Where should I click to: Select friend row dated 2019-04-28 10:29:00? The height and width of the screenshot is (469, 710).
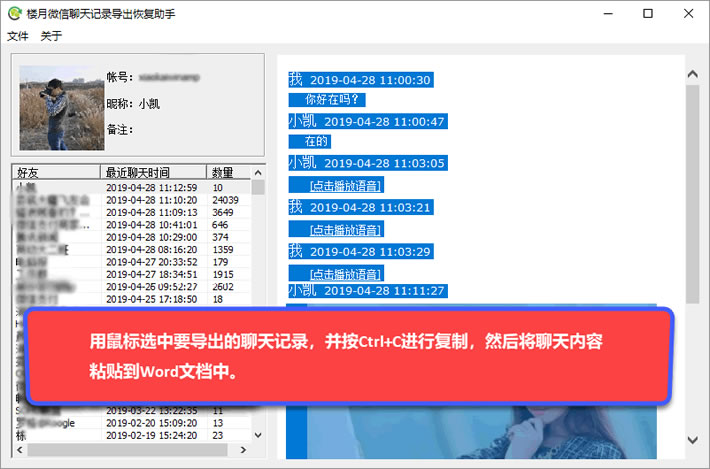click(131, 237)
